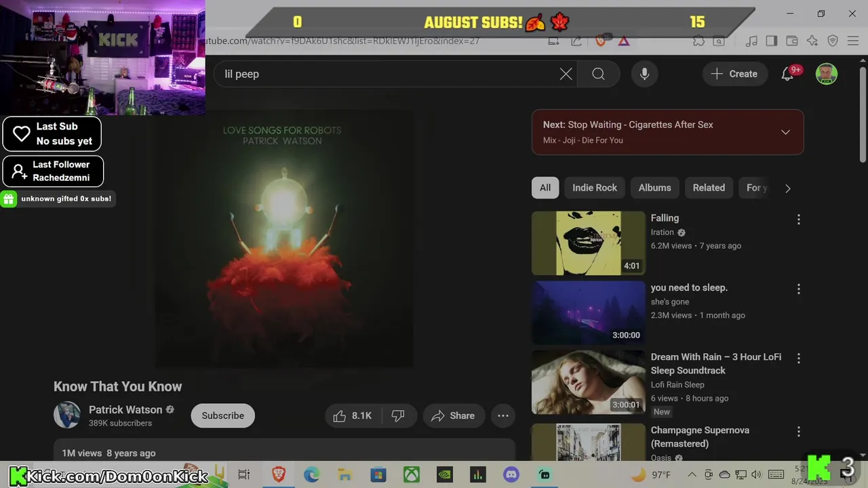Screen dimensions: 868x488
Task: Open more actions (three dots) under video
Action: click(503, 415)
